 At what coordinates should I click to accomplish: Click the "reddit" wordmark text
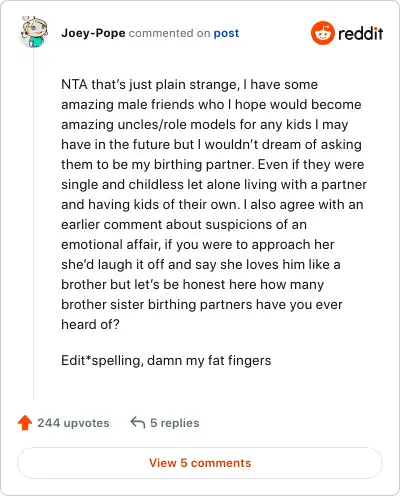pyautogui.click(x=360, y=33)
